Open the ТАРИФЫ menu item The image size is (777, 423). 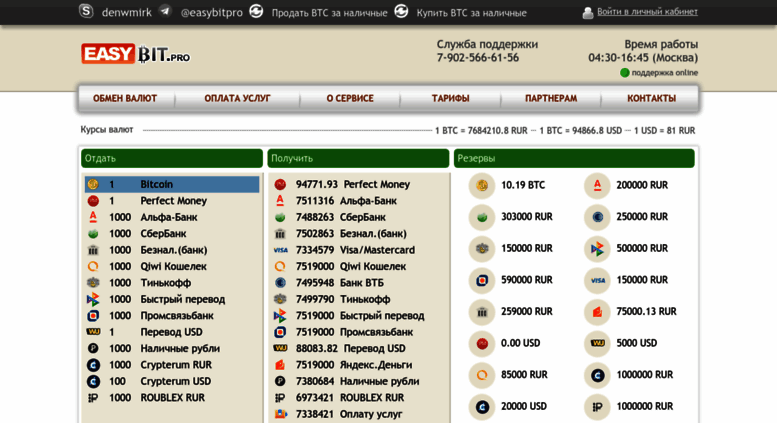[450, 98]
